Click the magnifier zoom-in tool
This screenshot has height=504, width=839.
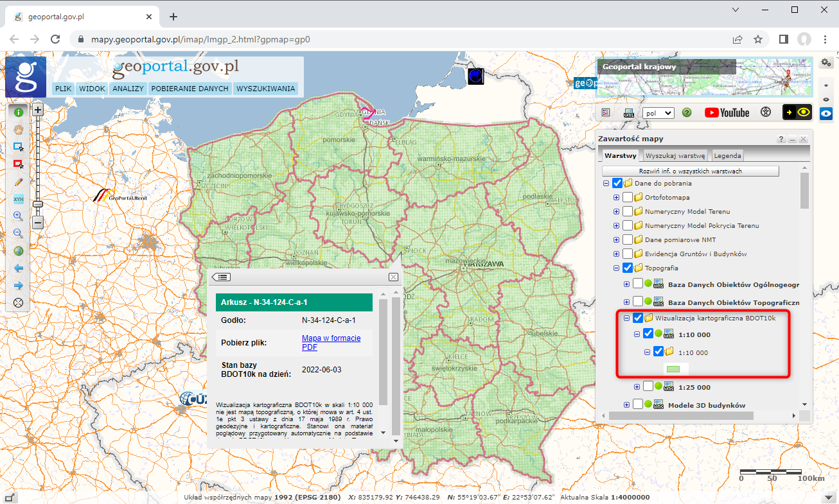[19, 216]
